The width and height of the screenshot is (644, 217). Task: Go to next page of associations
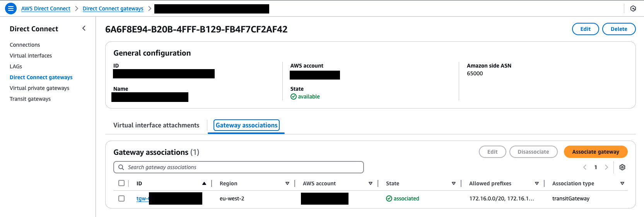606,167
